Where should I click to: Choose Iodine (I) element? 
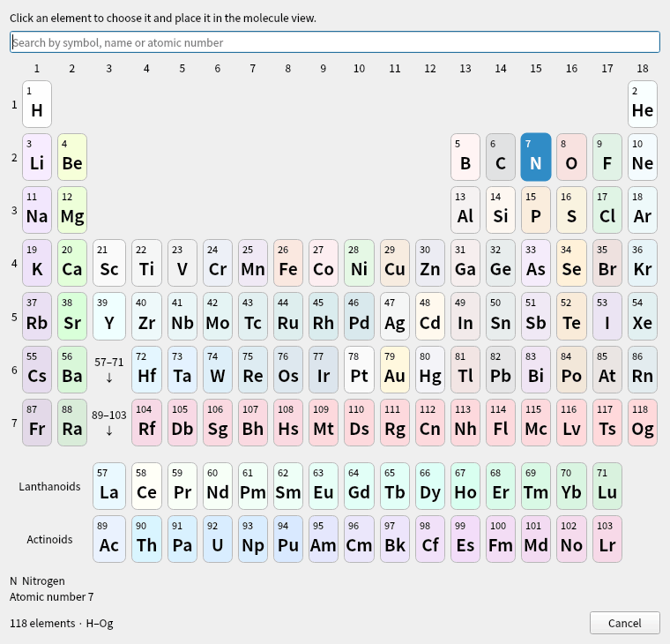pyautogui.click(x=607, y=317)
